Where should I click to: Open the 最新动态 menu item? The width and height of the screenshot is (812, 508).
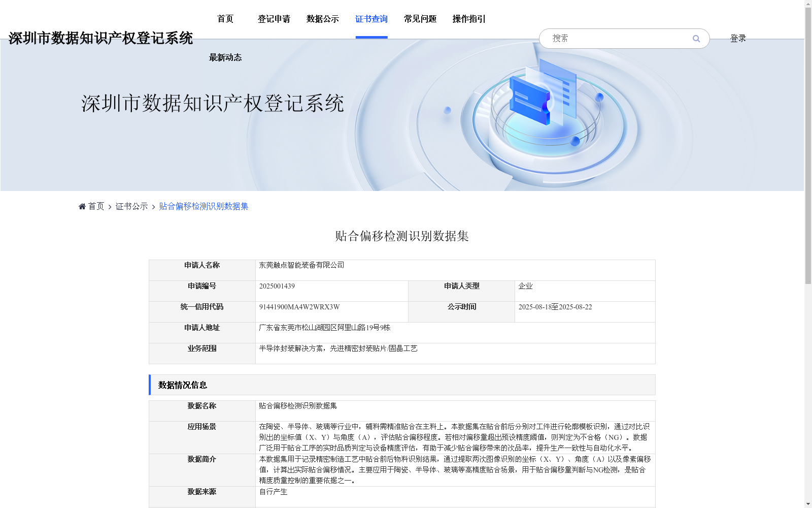pos(225,57)
